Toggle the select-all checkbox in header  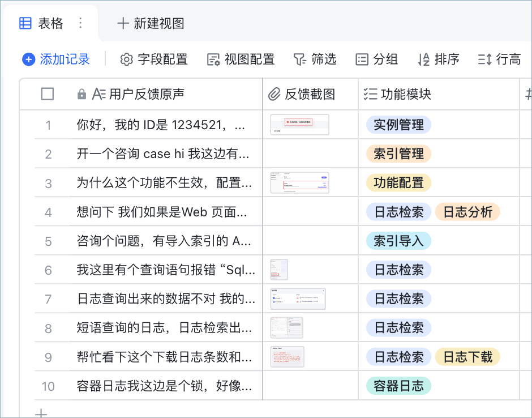point(47,94)
